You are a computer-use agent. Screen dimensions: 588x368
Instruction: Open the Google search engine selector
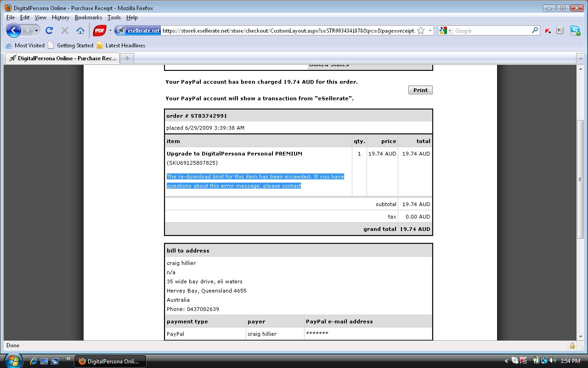446,30
